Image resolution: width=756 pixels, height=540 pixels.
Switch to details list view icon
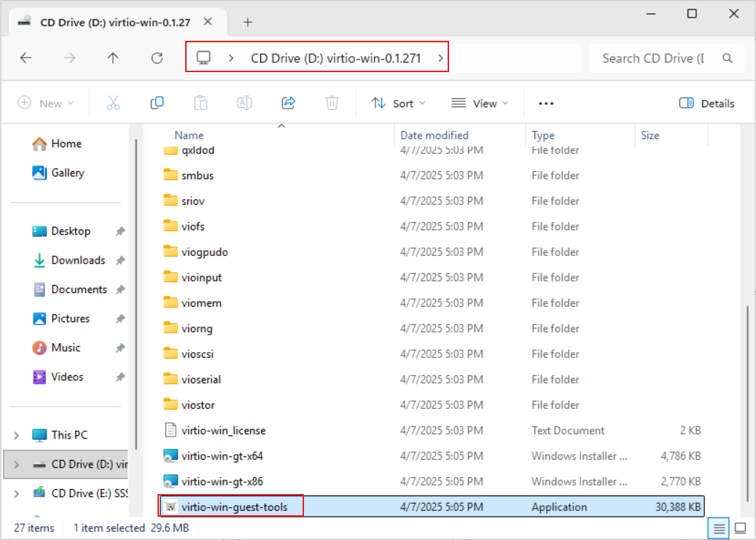[x=719, y=528]
